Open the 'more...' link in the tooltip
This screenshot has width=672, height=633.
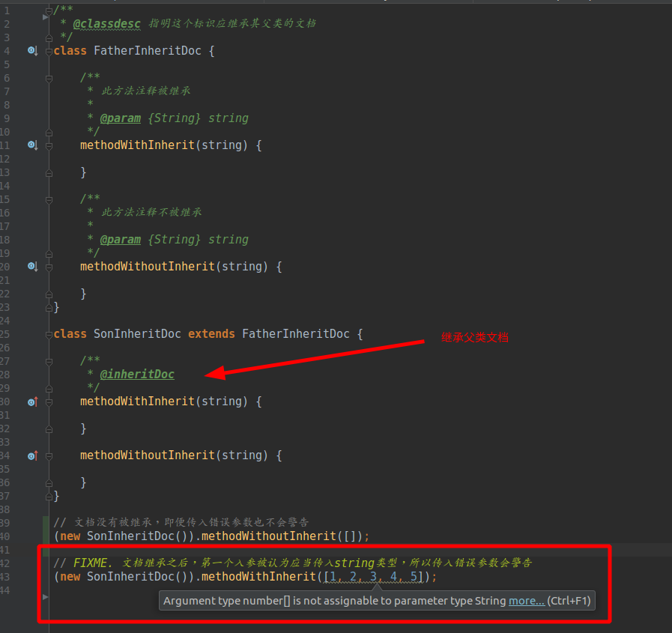pos(526,601)
